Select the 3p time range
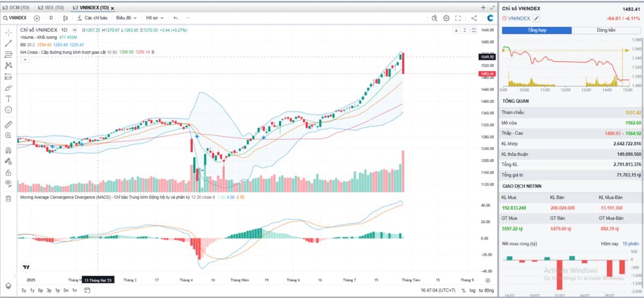644x298 pixels. click(49, 290)
